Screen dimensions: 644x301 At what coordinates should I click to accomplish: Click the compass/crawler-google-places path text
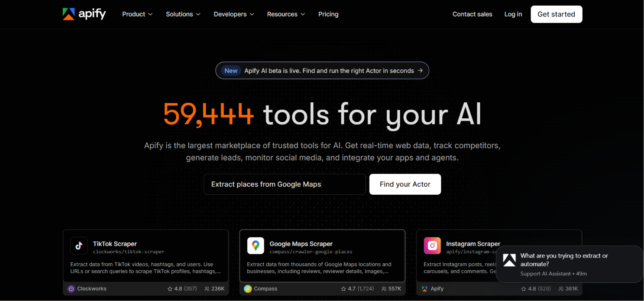pyautogui.click(x=311, y=252)
